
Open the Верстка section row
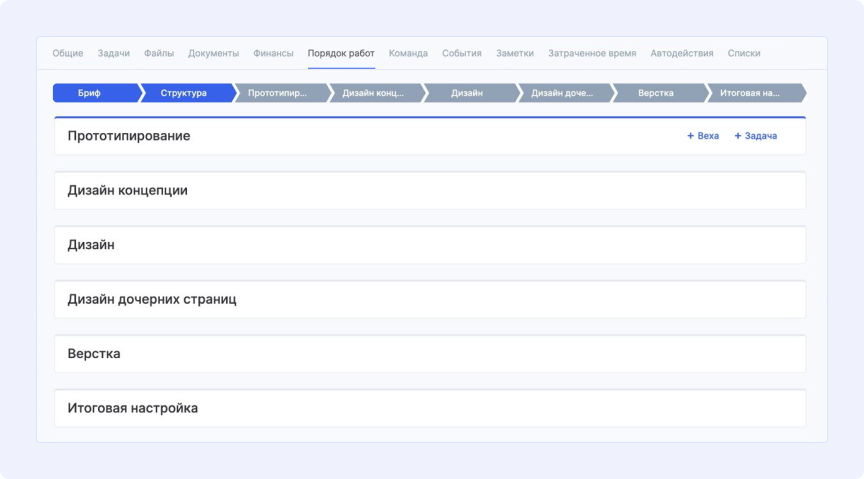pos(94,354)
